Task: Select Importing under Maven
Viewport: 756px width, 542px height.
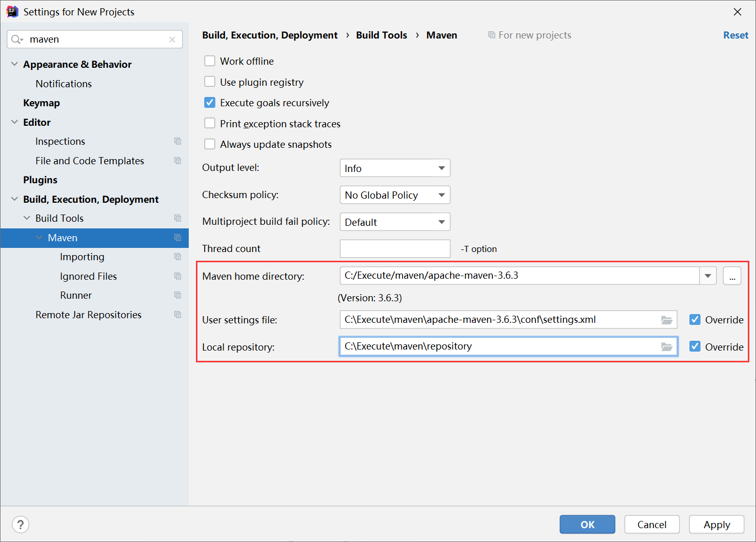Action: (82, 257)
